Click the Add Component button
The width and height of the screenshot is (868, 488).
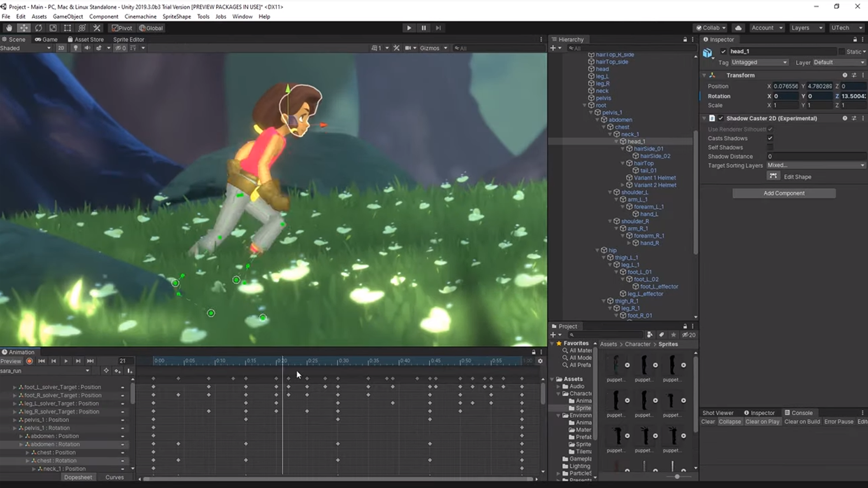784,193
